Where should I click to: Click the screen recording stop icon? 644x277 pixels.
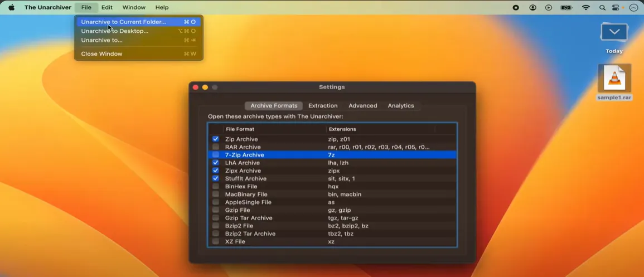pos(516,7)
